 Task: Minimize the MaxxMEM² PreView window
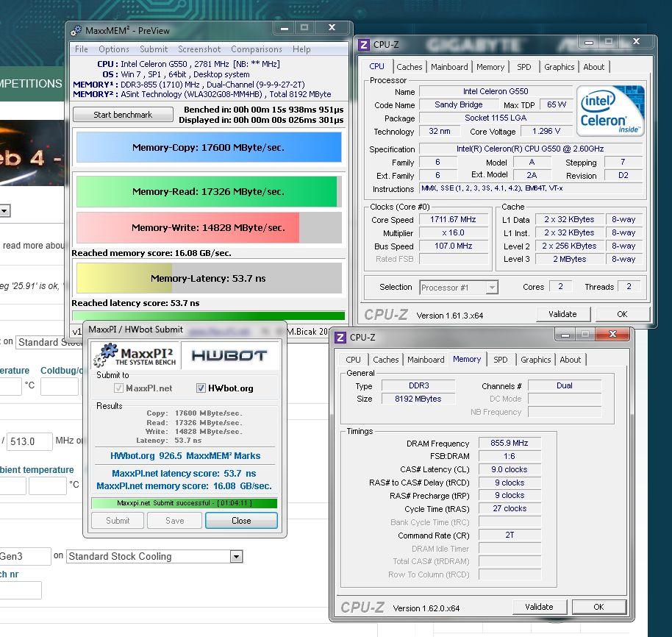click(284, 28)
